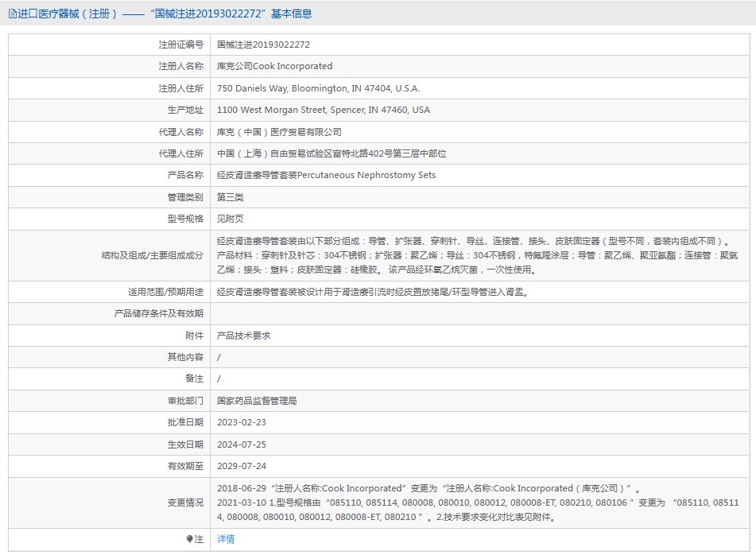This screenshot has width=756, height=555.
Task: Click the 基本信息 page heading text
Action: tap(291, 14)
